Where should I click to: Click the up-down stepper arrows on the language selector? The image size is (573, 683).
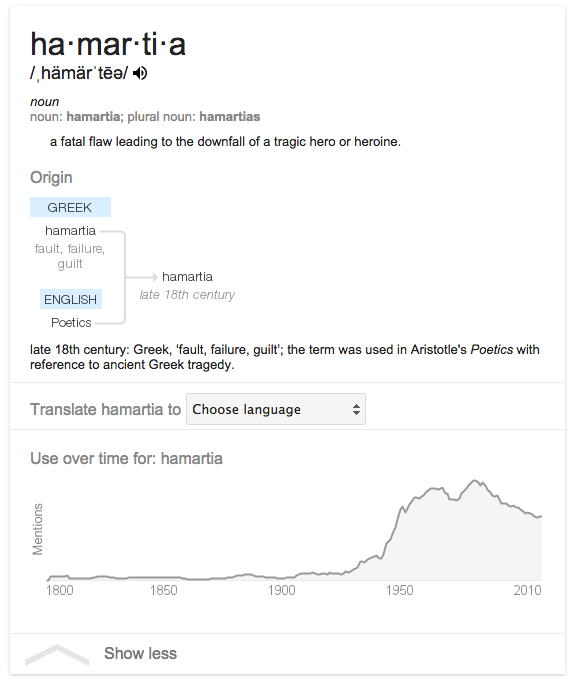click(x=356, y=409)
